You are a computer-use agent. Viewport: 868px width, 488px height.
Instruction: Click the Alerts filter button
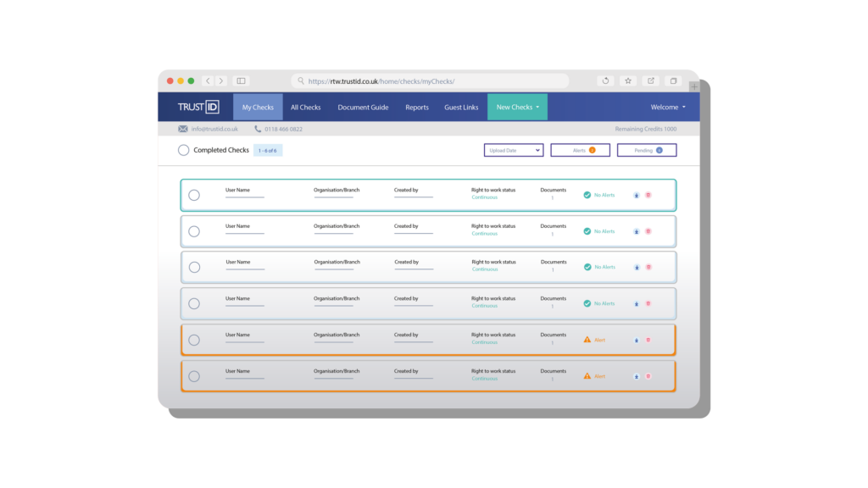[x=580, y=150]
